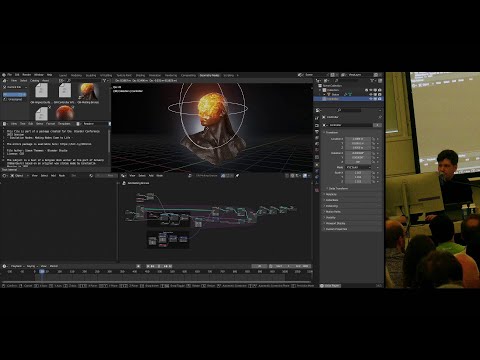Screen dimensions: 480x360
Task: Toggle the lock for Location X
Action: pos(373,139)
